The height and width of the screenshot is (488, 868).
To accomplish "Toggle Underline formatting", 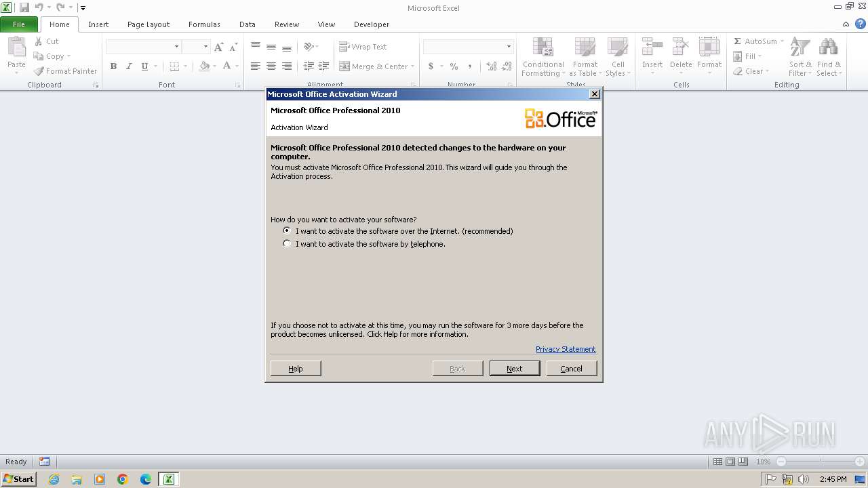I will pyautogui.click(x=144, y=66).
